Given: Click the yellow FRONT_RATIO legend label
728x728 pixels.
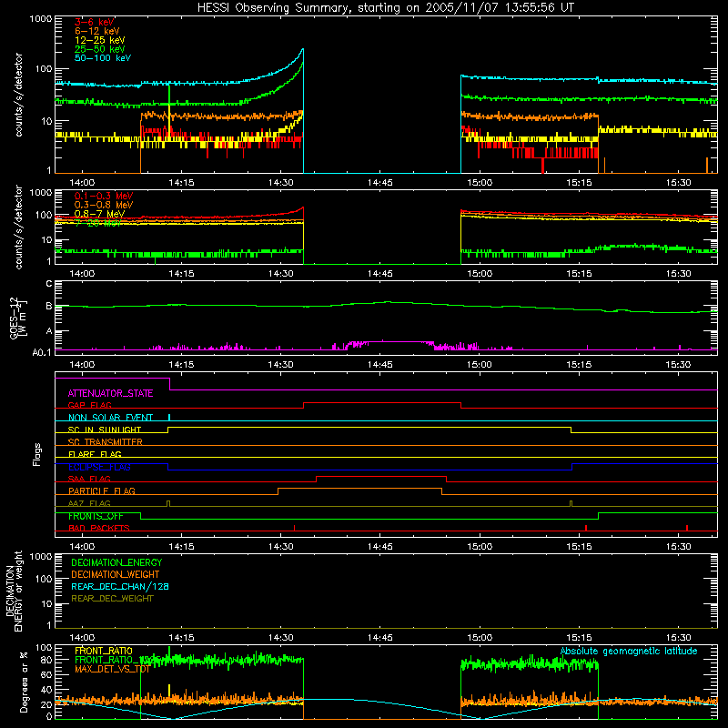Looking at the screenshot, I should coord(104,651).
